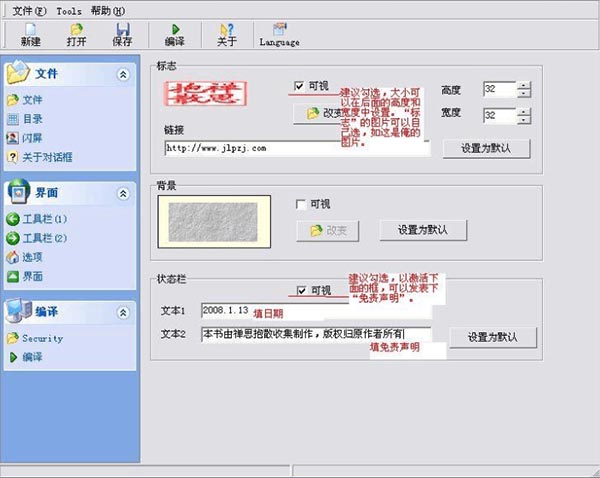Click the 文本2 disclaimer input field
The height and width of the screenshot is (478, 600).
tap(316, 334)
